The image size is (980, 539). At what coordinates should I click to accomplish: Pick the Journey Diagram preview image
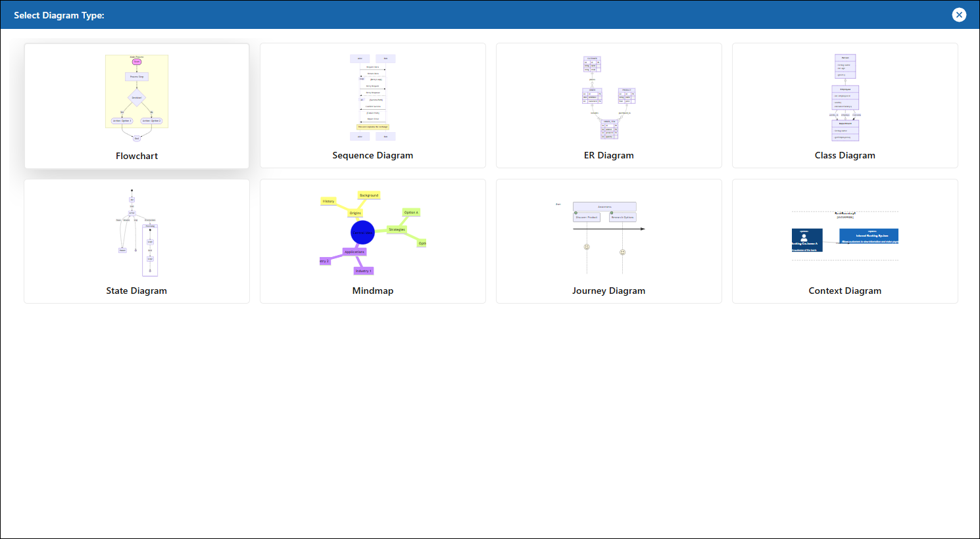tap(608, 233)
